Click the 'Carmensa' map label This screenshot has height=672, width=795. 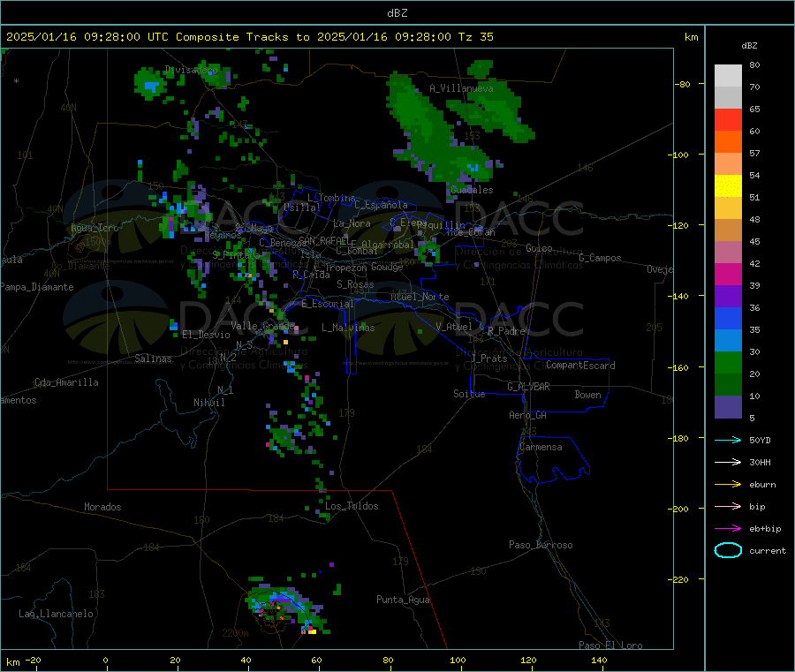pos(541,447)
